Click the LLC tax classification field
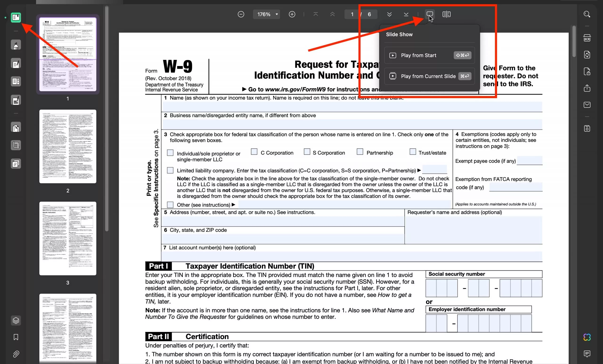603x364 pixels. [435, 169]
